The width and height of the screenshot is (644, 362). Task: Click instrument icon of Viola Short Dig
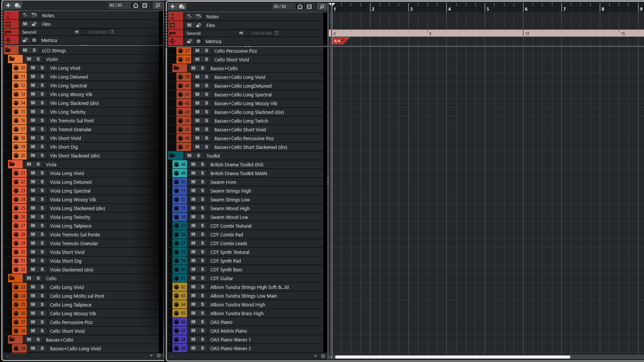(x=16, y=261)
